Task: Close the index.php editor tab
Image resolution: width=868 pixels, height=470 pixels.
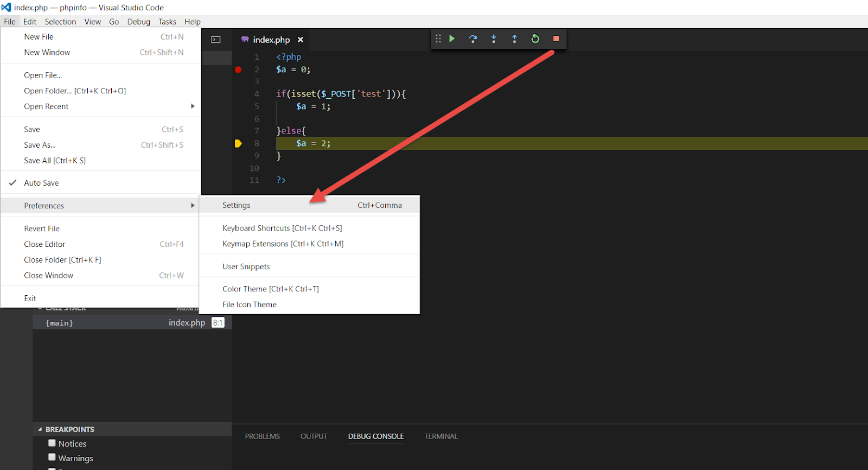Action: pos(301,40)
